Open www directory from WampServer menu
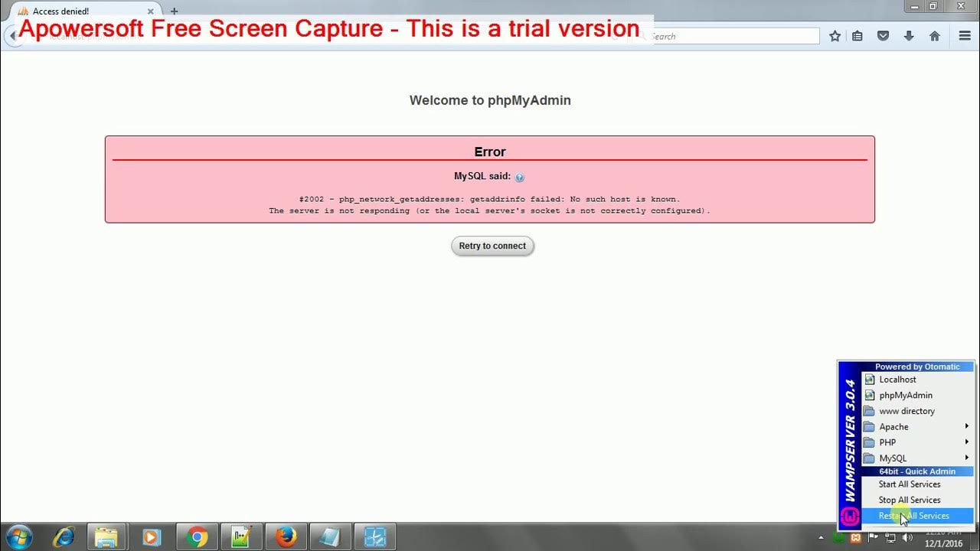Screen dimensions: 980x551 click(917, 411)
